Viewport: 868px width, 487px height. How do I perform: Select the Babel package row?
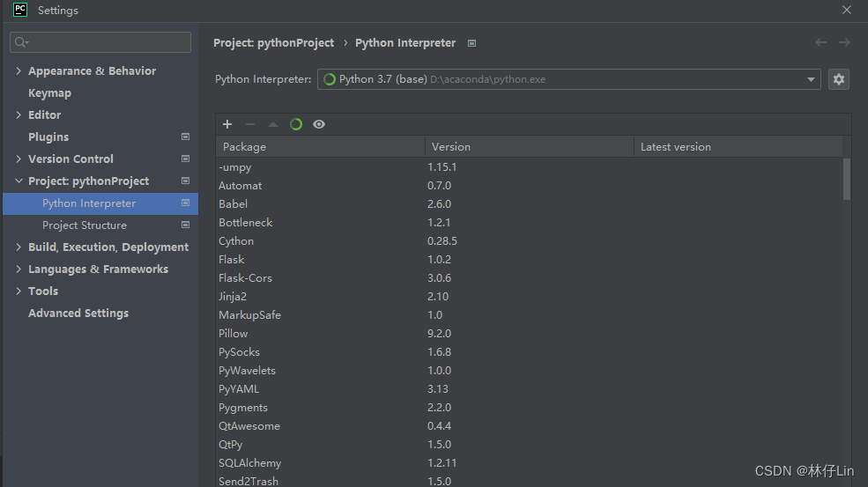[530, 204]
